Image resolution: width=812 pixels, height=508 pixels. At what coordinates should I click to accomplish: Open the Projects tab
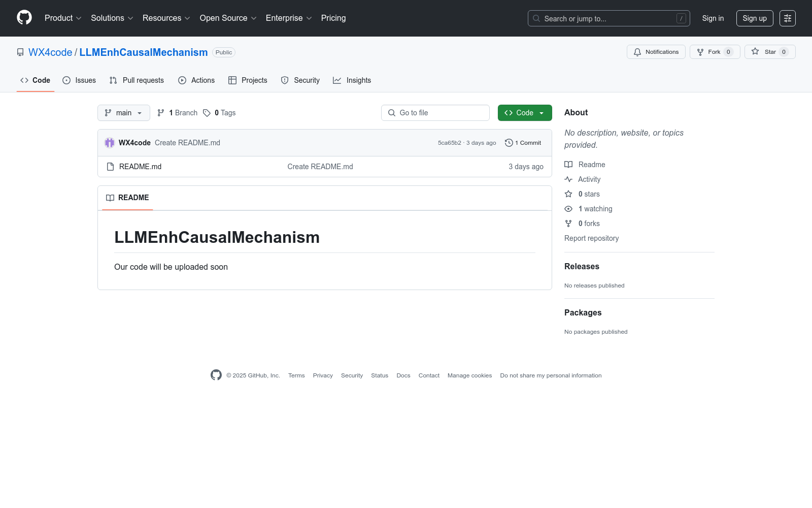[248, 80]
